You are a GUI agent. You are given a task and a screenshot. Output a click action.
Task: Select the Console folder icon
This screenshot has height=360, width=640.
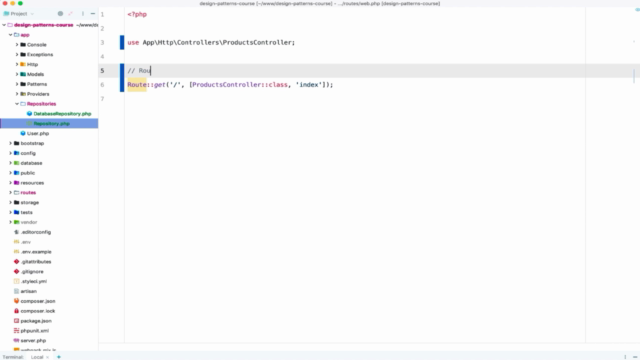point(23,44)
